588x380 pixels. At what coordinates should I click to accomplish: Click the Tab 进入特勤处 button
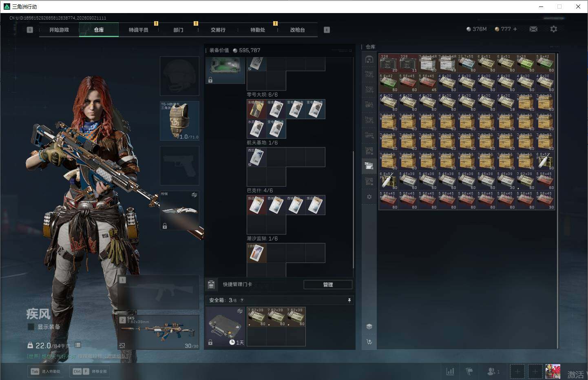[46, 371]
